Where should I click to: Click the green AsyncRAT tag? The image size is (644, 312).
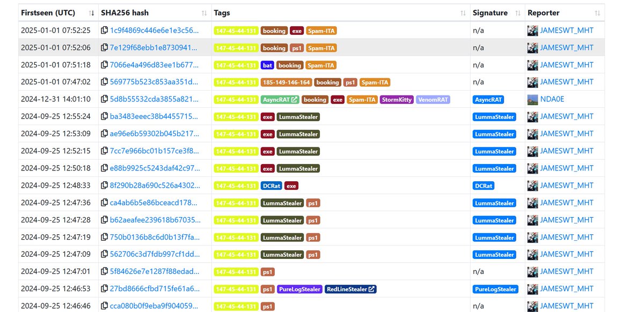(280, 100)
